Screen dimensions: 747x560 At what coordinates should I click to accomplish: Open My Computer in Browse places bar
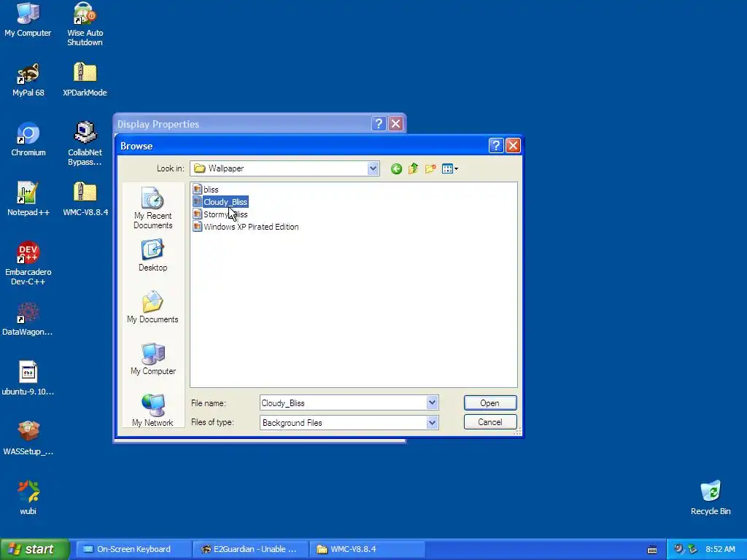153,359
